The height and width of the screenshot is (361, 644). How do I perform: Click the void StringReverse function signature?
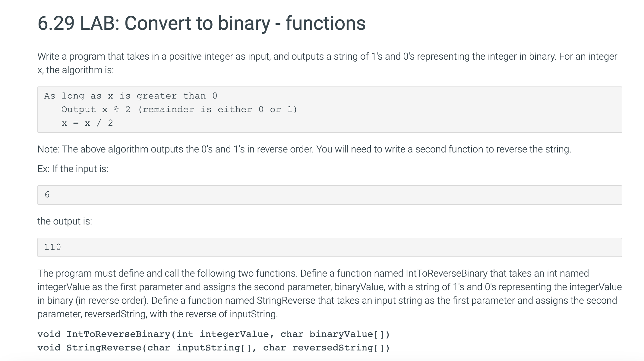point(213,348)
